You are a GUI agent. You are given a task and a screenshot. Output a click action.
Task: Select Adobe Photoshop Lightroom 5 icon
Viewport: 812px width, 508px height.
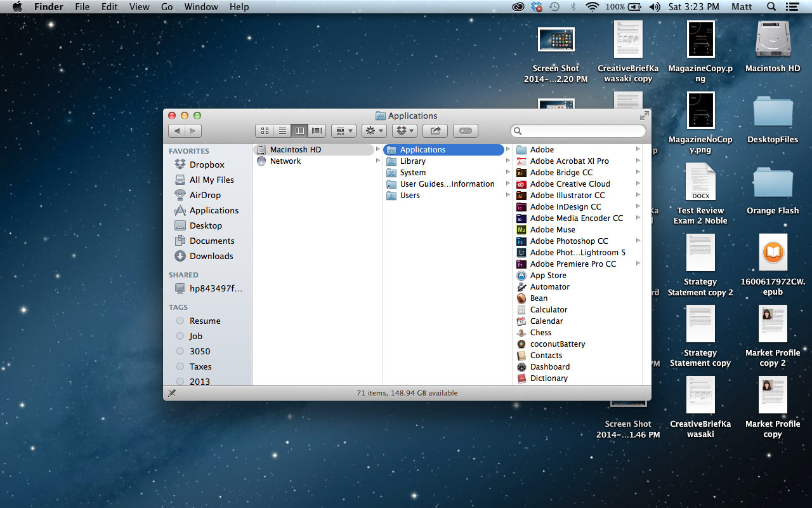(x=521, y=253)
